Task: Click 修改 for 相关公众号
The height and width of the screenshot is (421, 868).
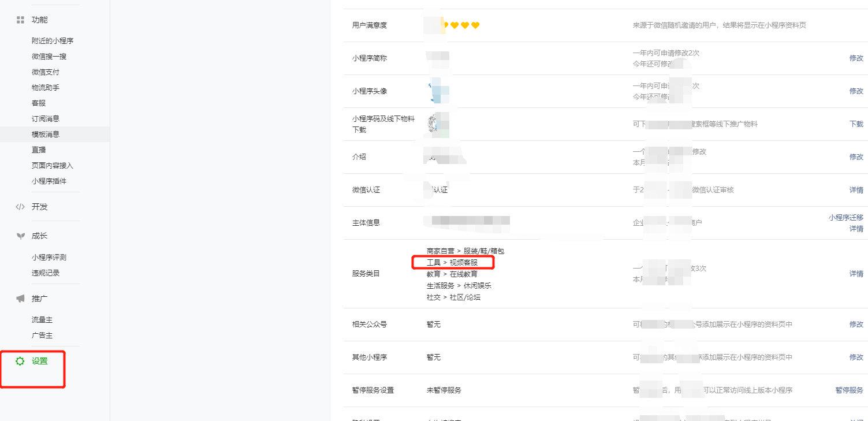Action: tap(856, 325)
